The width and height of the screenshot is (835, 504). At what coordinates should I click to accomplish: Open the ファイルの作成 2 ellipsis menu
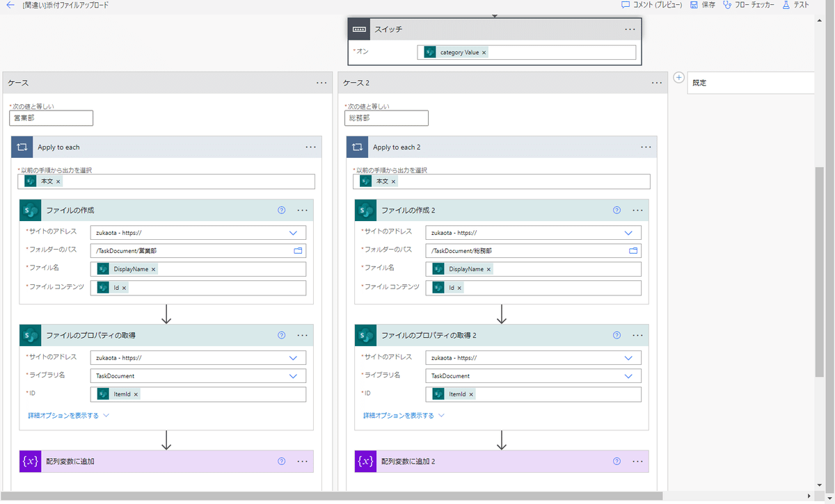(x=637, y=210)
